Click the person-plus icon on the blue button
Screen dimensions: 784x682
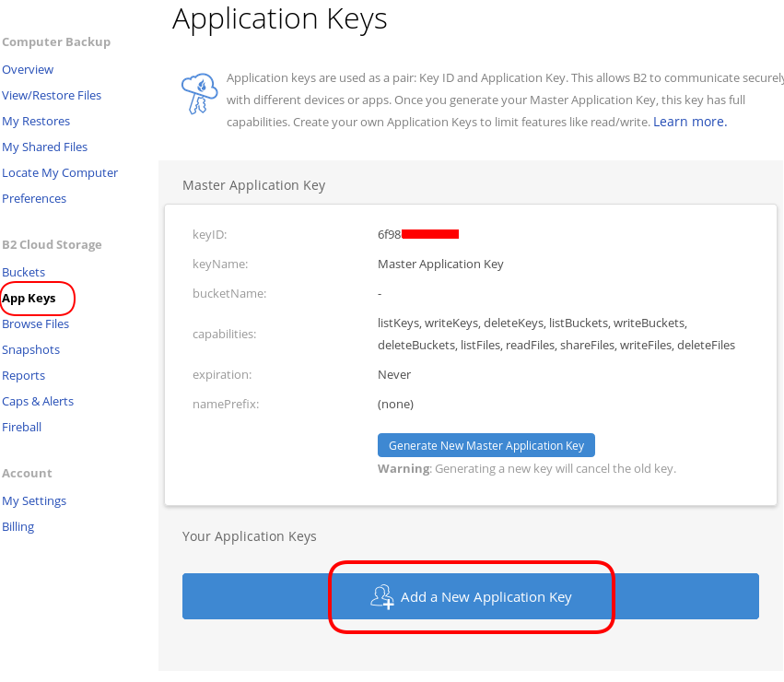point(382,596)
